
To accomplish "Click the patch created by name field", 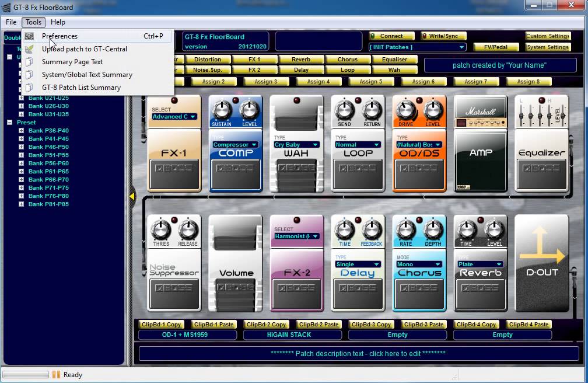I will coord(500,65).
